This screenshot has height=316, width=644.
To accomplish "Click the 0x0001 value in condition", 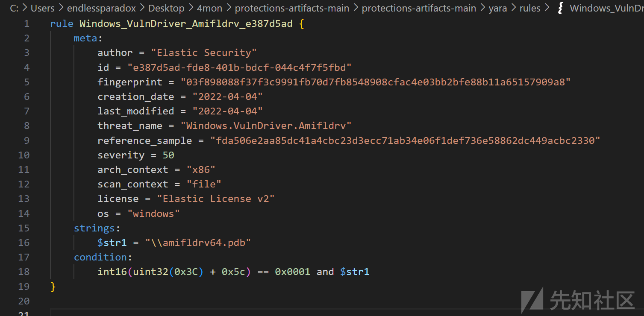I will coord(292,272).
